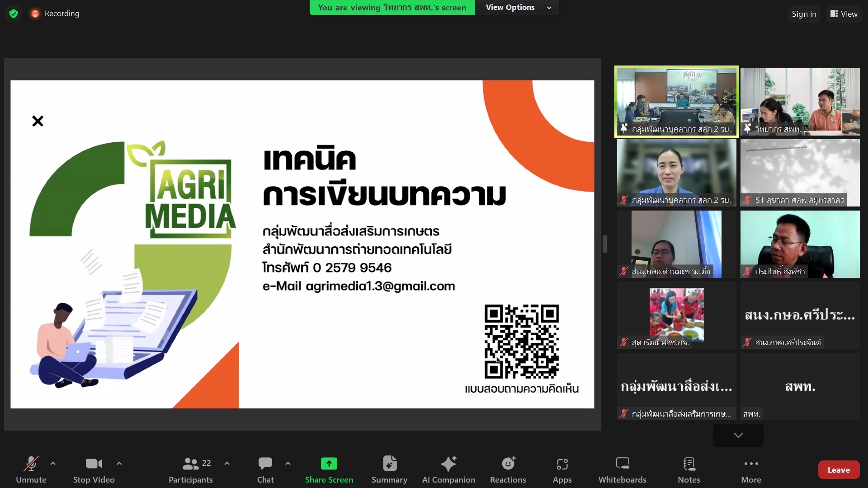Click muted mic icon on woman's close-up tile
This screenshot has width=868, height=488.
tap(624, 200)
